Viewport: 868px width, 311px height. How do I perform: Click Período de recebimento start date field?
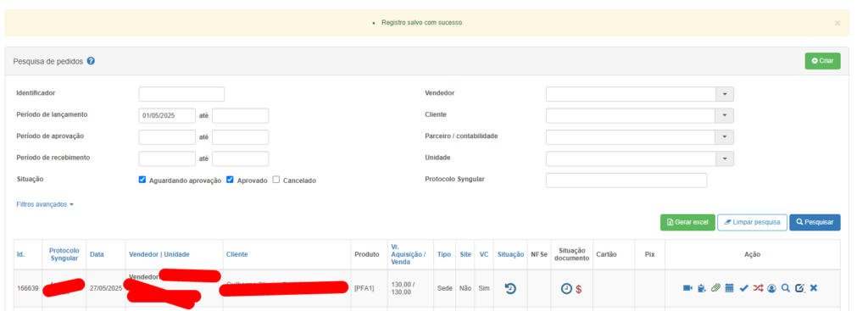167,158
